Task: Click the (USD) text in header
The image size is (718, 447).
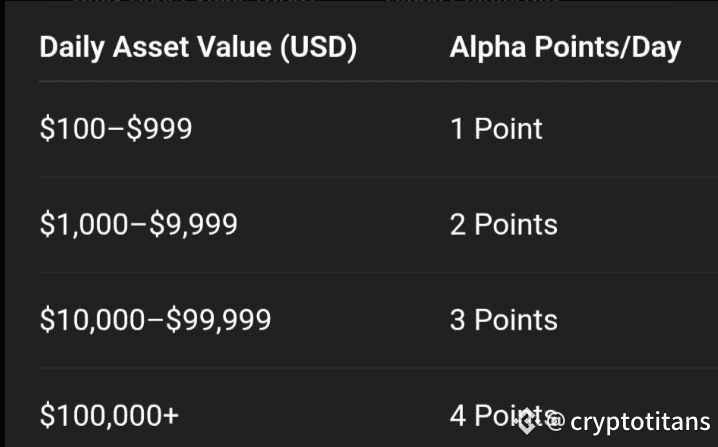Action: coord(318,48)
